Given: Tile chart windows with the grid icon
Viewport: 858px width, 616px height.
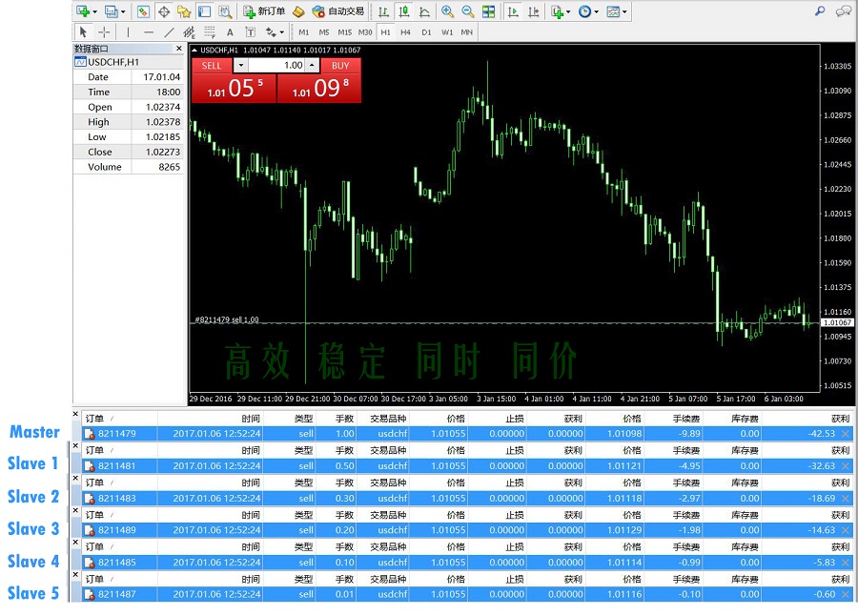Looking at the screenshot, I should coord(489,11).
